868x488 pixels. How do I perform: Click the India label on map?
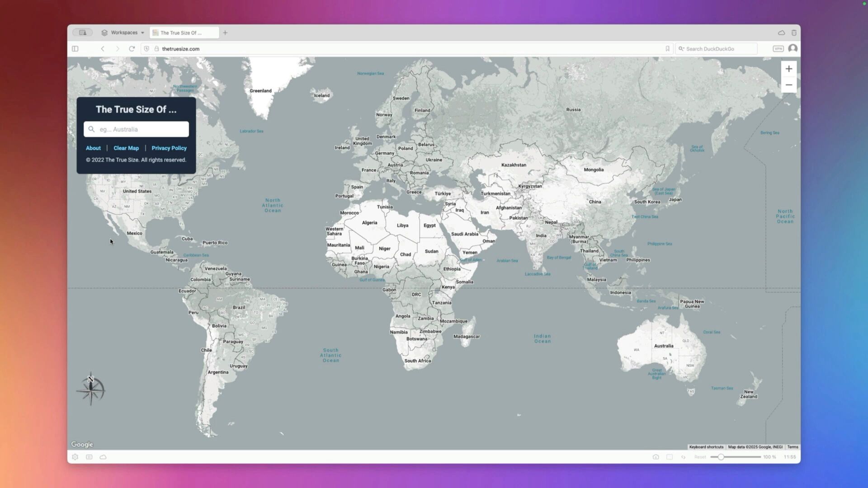coord(541,235)
